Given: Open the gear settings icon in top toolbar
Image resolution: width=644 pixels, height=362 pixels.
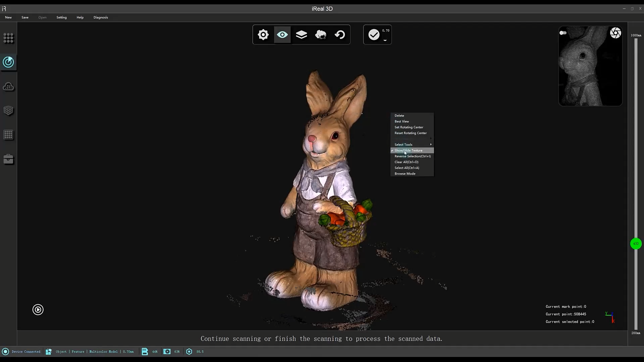Looking at the screenshot, I should pos(263,35).
